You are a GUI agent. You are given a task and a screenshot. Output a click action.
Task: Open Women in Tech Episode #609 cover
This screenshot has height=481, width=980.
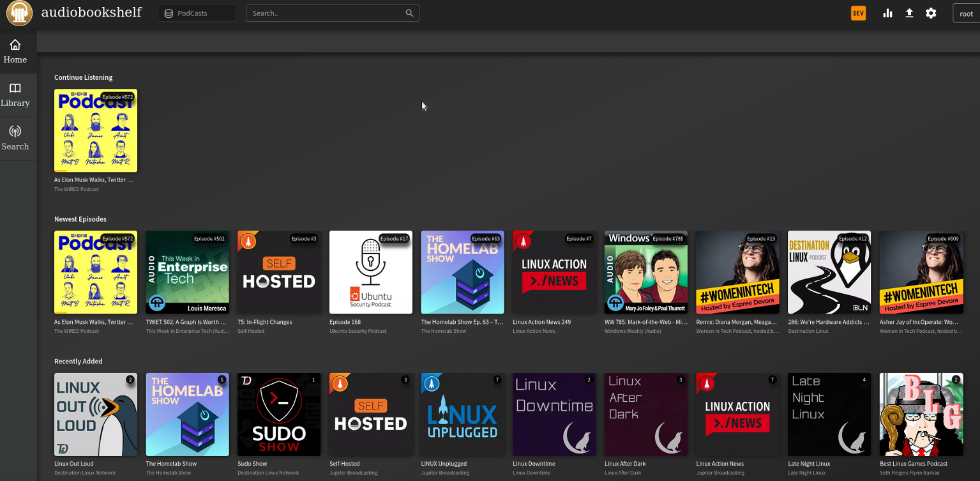921,272
